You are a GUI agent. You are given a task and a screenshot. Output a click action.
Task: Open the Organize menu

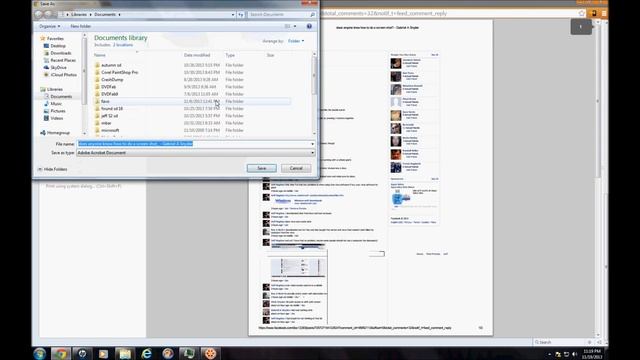(x=49, y=26)
